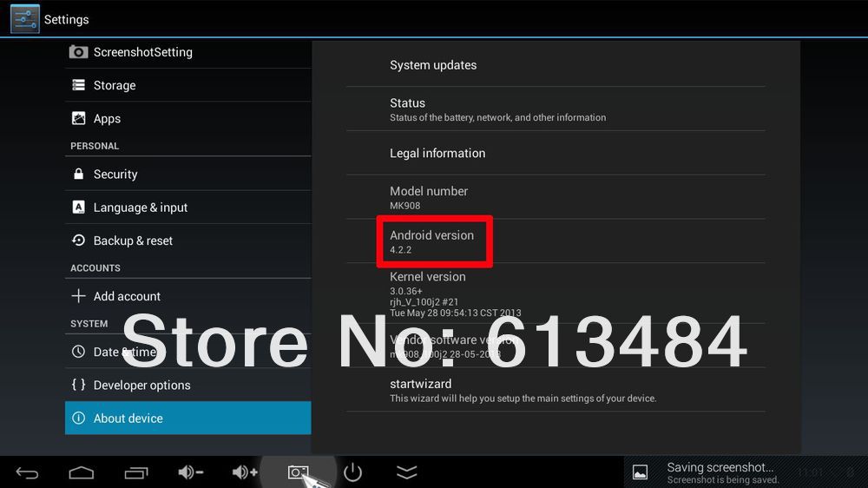The height and width of the screenshot is (488, 868).
Task: Tap the Home navigation button
Action: click(82, 472)
